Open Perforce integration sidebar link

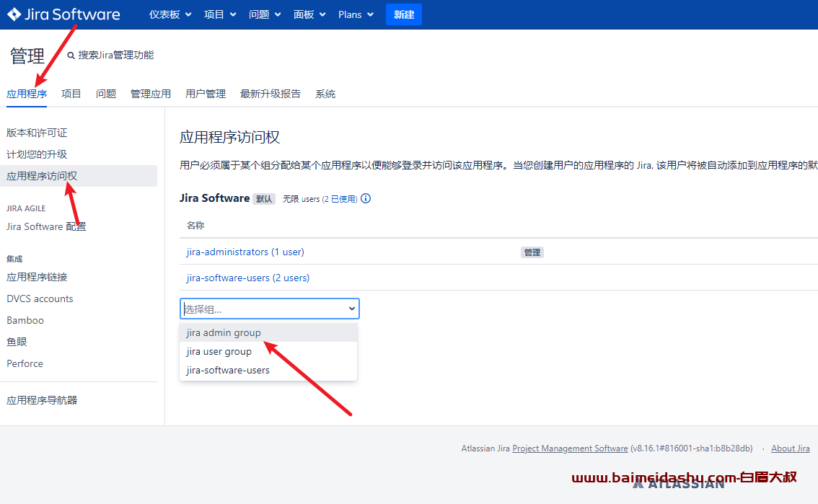click(x=25, y=364)
